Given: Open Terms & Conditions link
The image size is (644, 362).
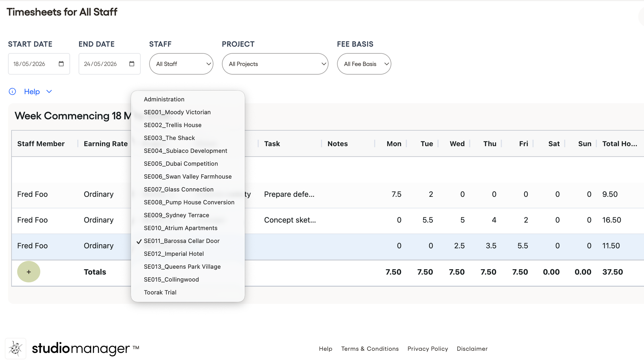Looking at the screenshot, I should click(x=370, y=349).
